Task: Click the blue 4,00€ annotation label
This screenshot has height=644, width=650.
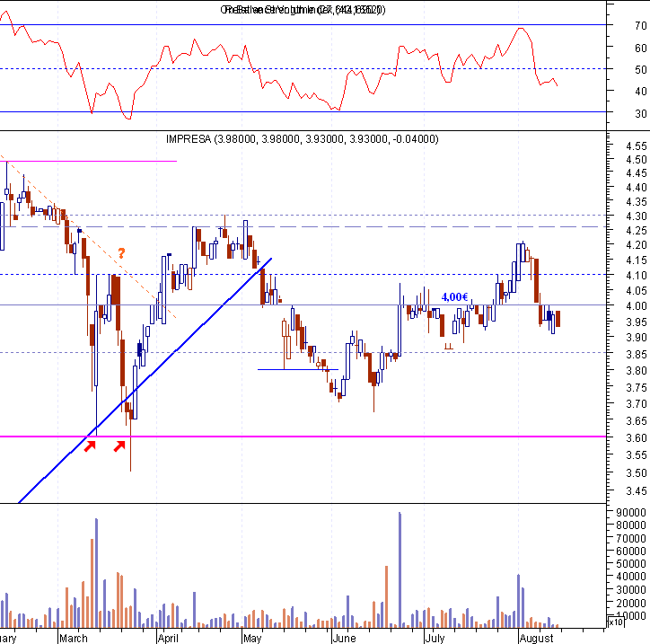Action: click(x=455, y=297)
